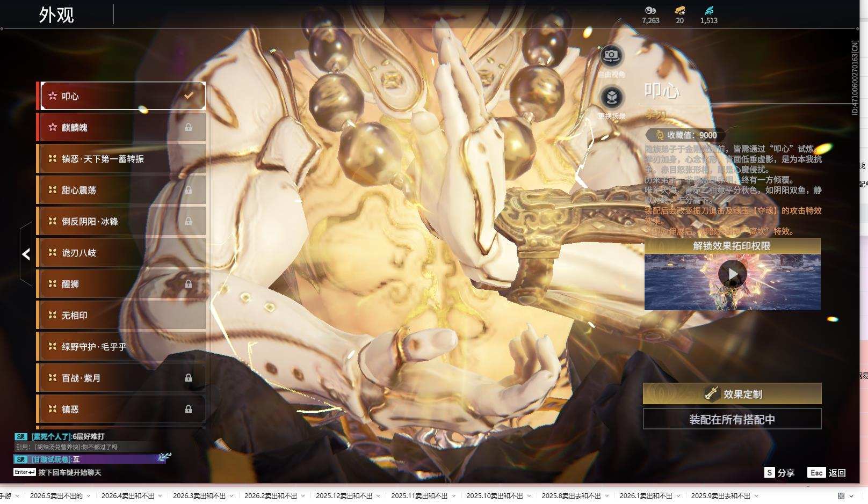Viewport: 868px width, 504px height.
Task: Open the 2026.2卖出和不出 tab dropdown arrow
Action: coord(303,496)
